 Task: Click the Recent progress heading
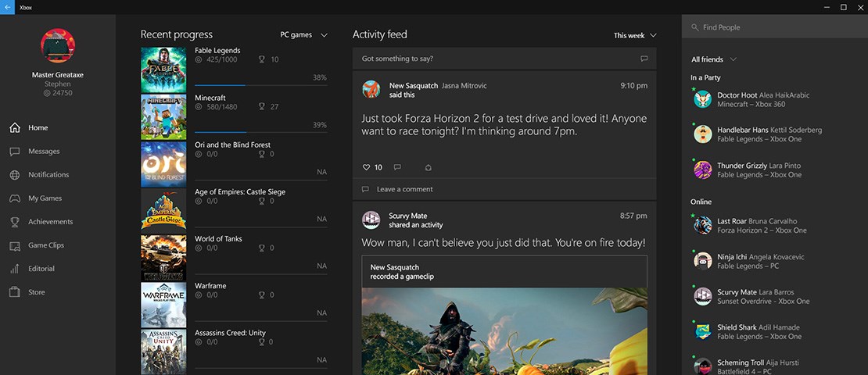(x=177, y=34)
